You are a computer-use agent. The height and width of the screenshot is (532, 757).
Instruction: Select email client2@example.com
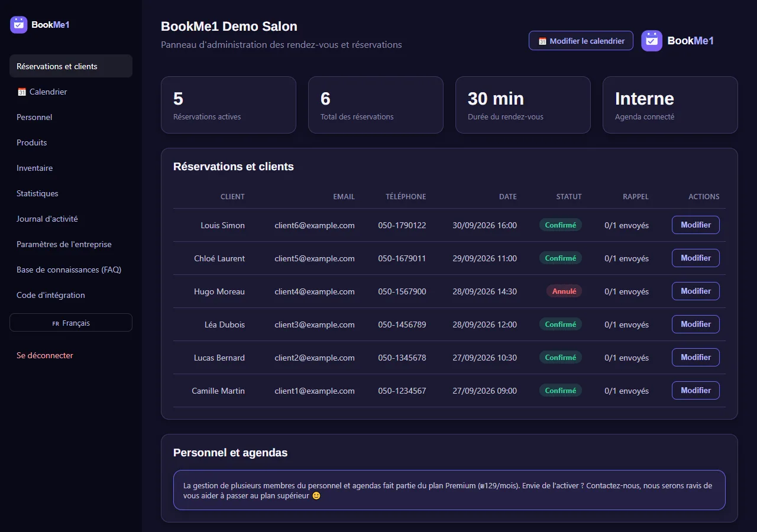[x=315, y=358]
